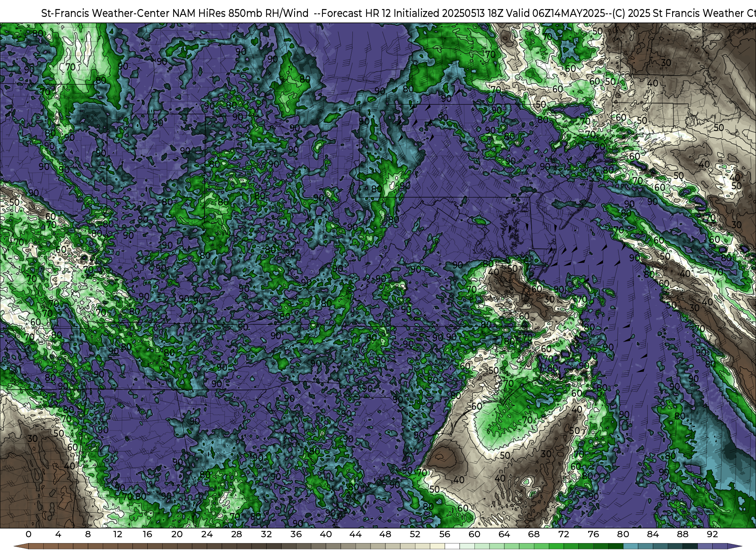Click the colorbar label 88
Image resolution: width=756 pixels, height=551 pixels.
[x=682, y=534]
